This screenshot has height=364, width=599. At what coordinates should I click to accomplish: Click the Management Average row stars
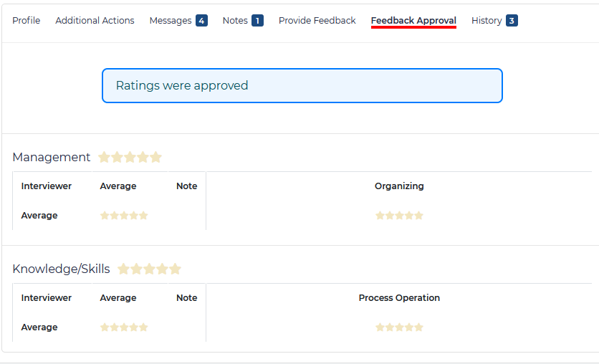click(124, 216)
